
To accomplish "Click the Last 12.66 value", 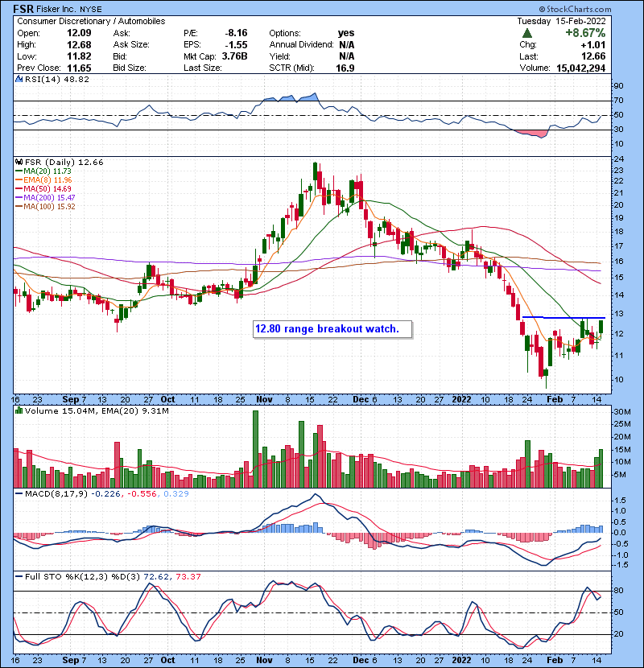I will (x=593, y=56).
